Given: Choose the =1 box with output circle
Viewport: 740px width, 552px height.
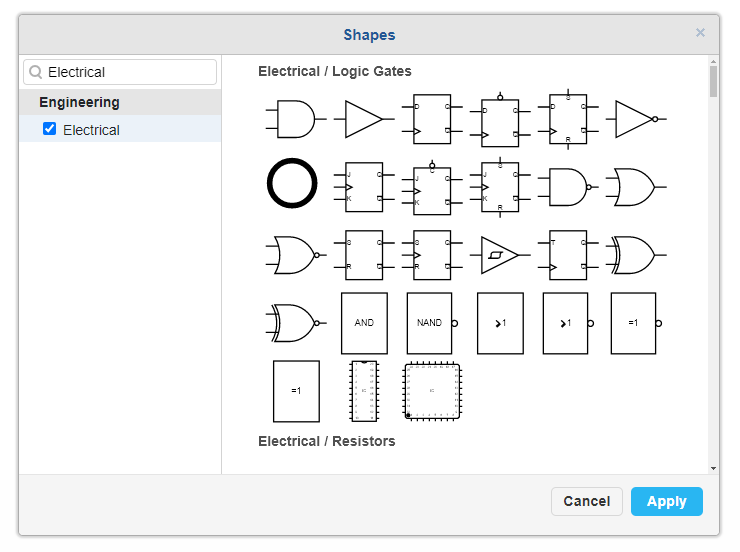Looking at the screenshot, I should (x=635, y=323).
